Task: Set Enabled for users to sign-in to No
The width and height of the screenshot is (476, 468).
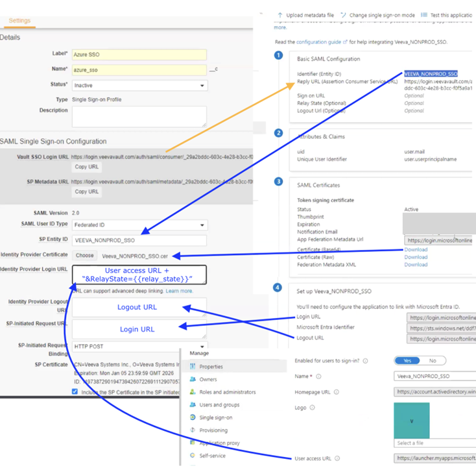Action: tap(433, 361)
